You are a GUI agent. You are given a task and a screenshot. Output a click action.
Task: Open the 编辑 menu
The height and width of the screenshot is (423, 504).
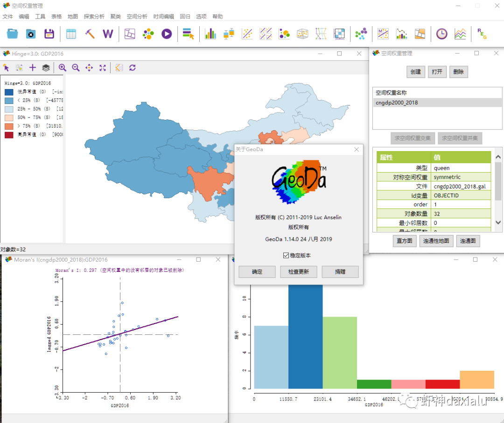pos(24,16)
